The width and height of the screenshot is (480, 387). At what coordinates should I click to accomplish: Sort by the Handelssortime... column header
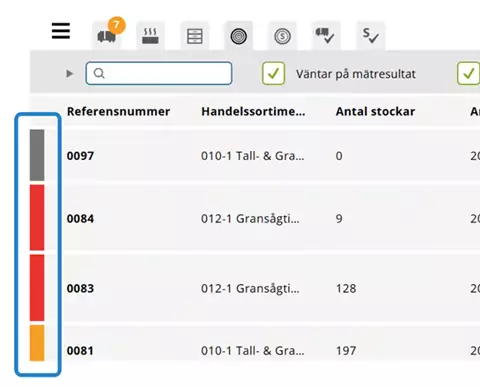tap(253, 111)
